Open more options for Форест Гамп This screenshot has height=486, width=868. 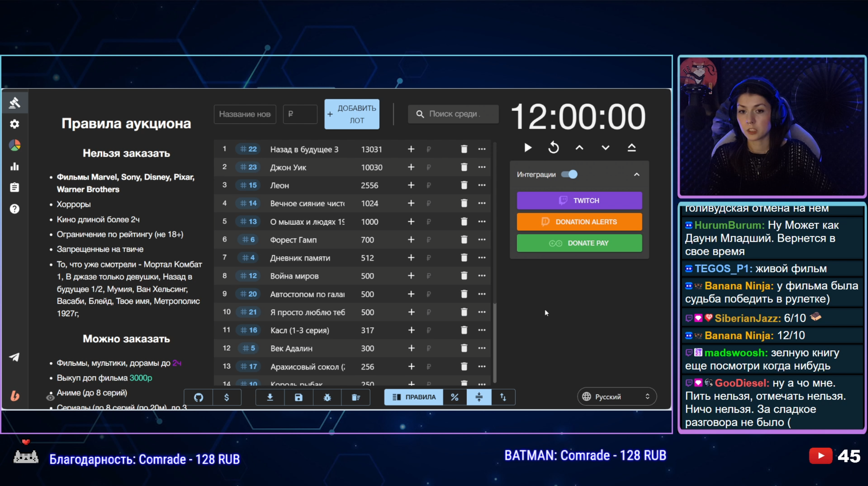[x=482, y=239]
